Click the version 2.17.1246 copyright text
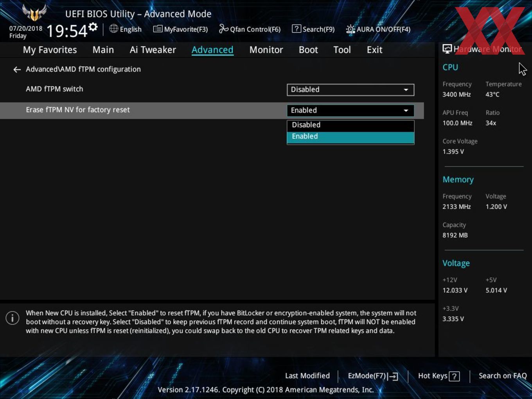The image size is (532, 399). click(266, 390)
